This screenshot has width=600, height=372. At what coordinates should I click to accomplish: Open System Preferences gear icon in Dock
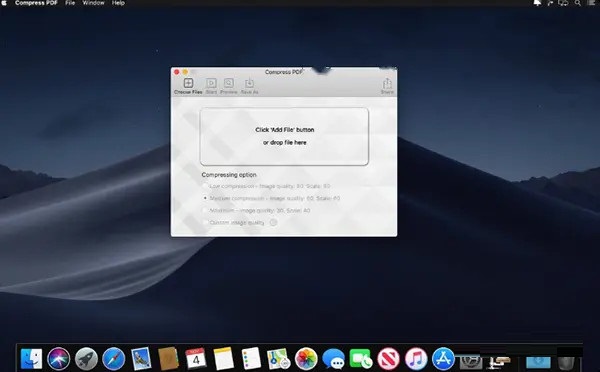[x=471, y=362]
